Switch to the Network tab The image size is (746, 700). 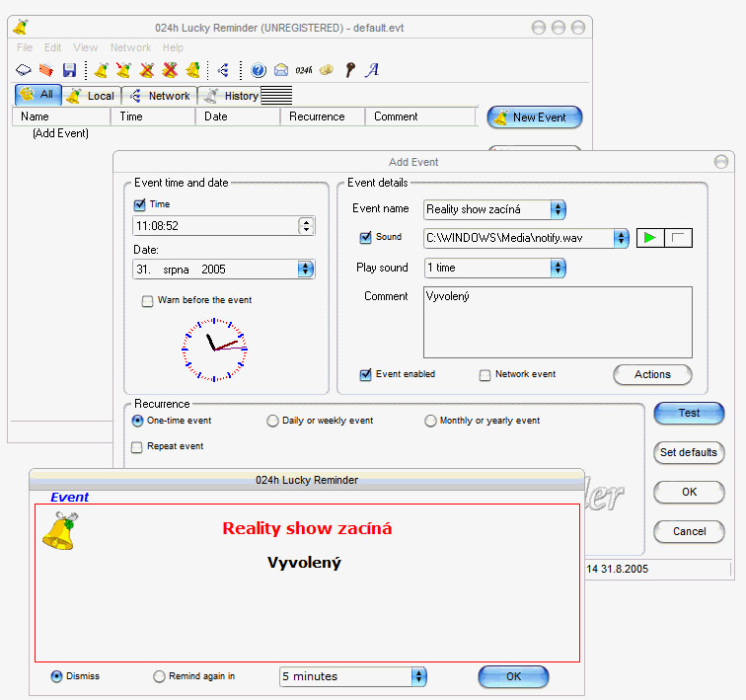point(160,96)
